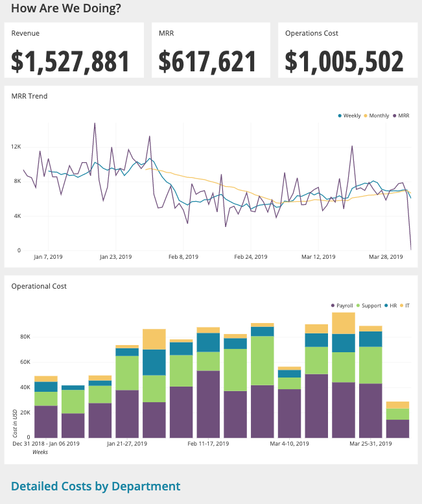Click the 'How Are We Doing?' heading
422x504 pixels.
point(66,8)
